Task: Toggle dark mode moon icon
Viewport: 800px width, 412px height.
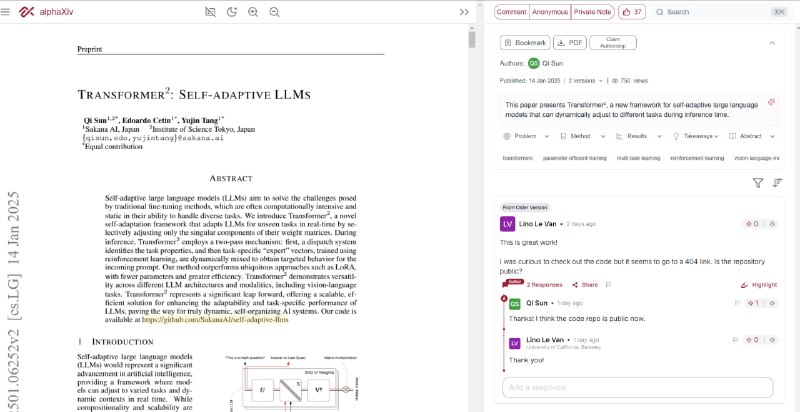Action: (232, 12)
